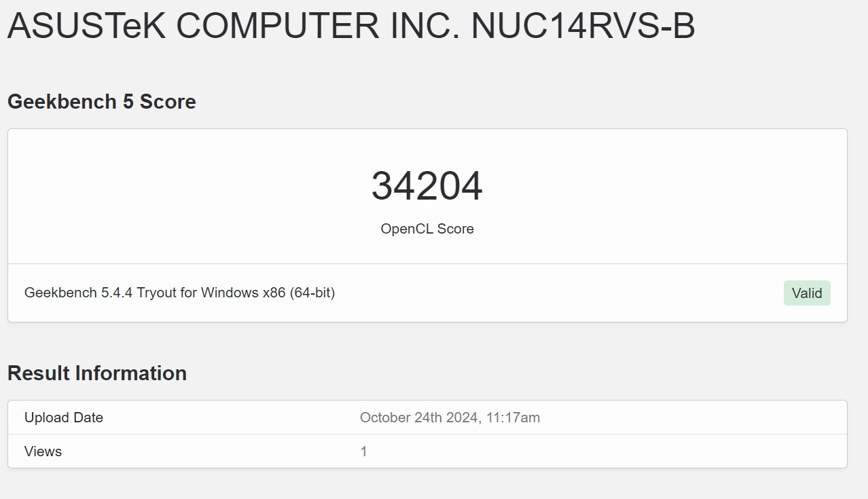Click the OpenCL Score label
The image size is (868, 499).
(x=427, y=229)
